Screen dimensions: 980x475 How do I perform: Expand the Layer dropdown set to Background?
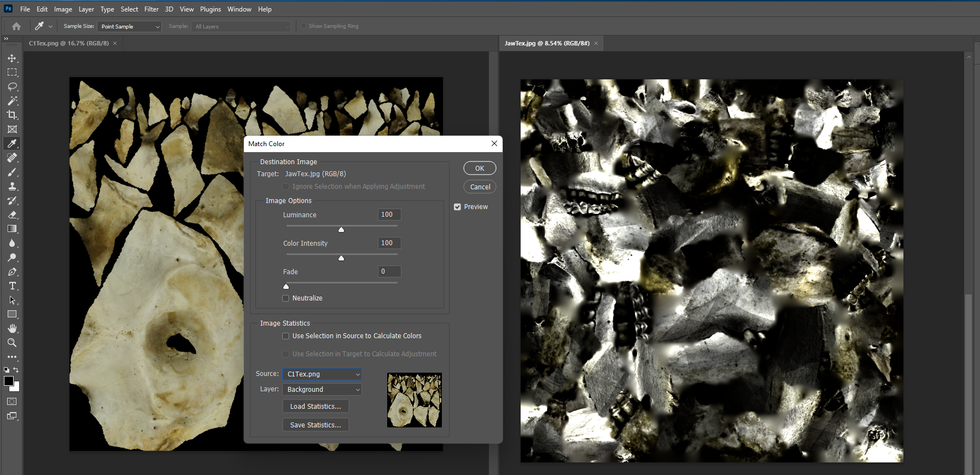click(322, 390)
